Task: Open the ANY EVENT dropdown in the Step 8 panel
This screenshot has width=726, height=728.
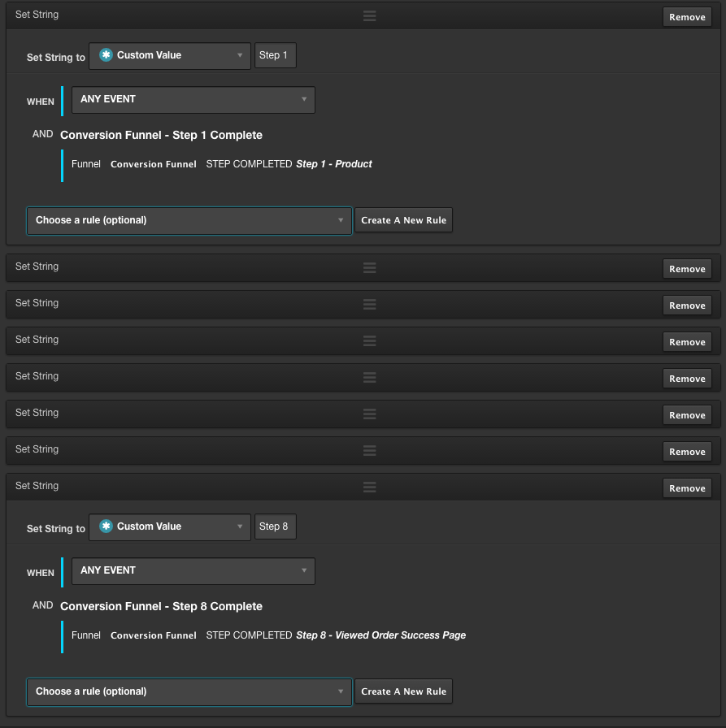Action: (x=193, y=570)
